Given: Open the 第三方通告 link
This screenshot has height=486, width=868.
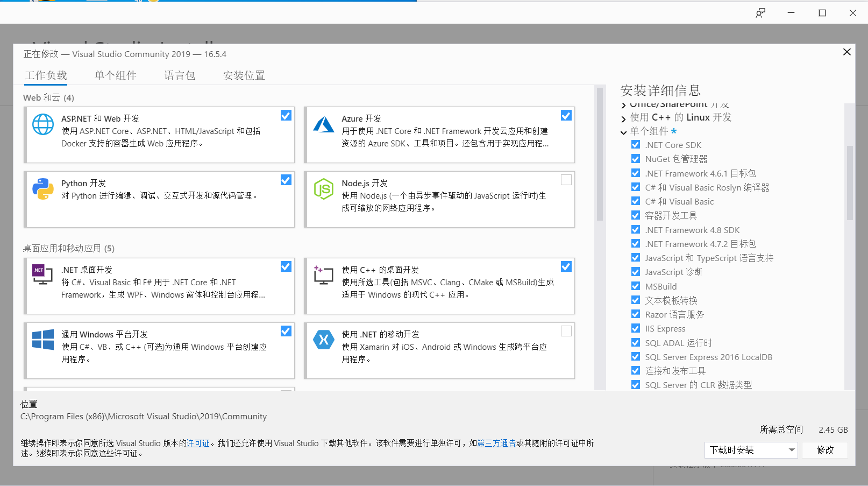Looking at the screenshot, I should [496, 443].
